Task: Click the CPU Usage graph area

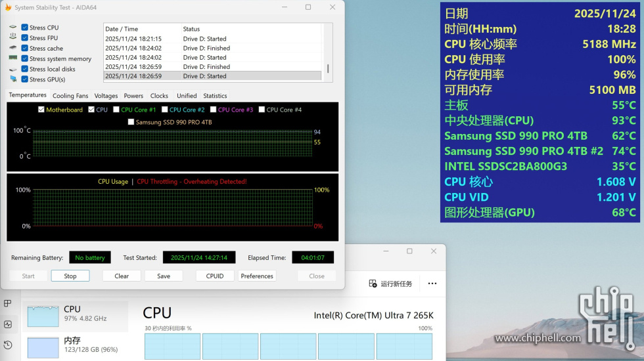Action: click(172, 208)
